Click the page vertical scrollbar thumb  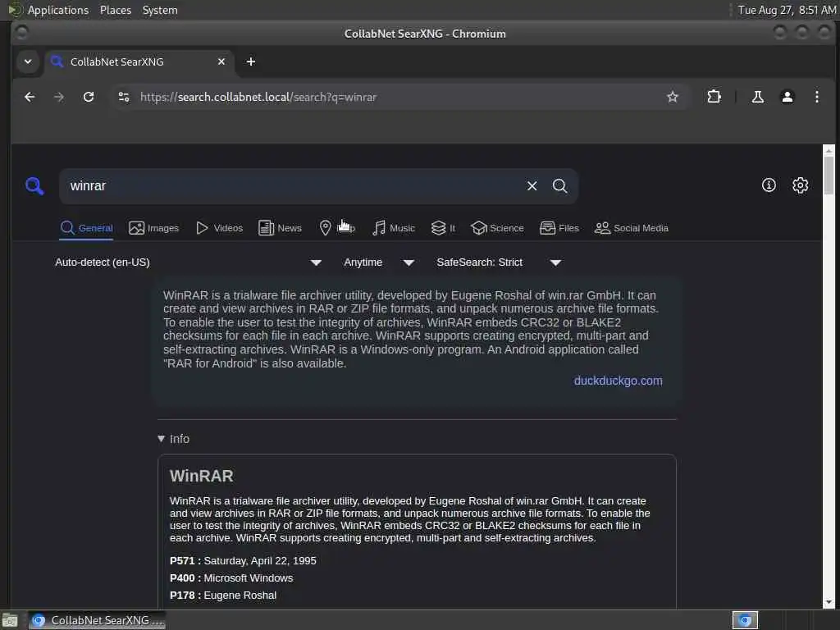point(829,175)
